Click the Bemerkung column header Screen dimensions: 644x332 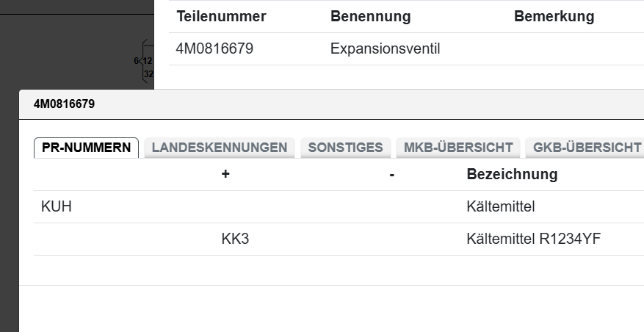554,16
